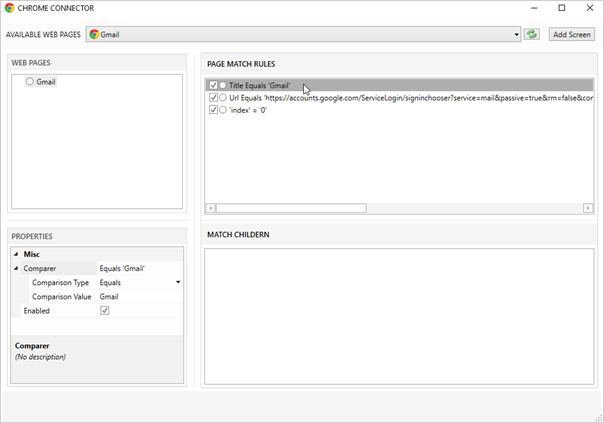Minimize the Chrome Connector window
The image size is (604, 423).
[534, 8]
